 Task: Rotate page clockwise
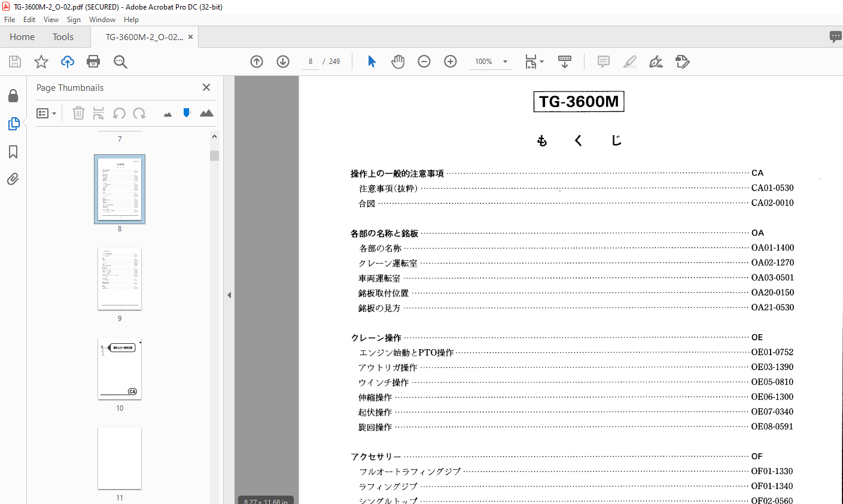click(139, 113)
